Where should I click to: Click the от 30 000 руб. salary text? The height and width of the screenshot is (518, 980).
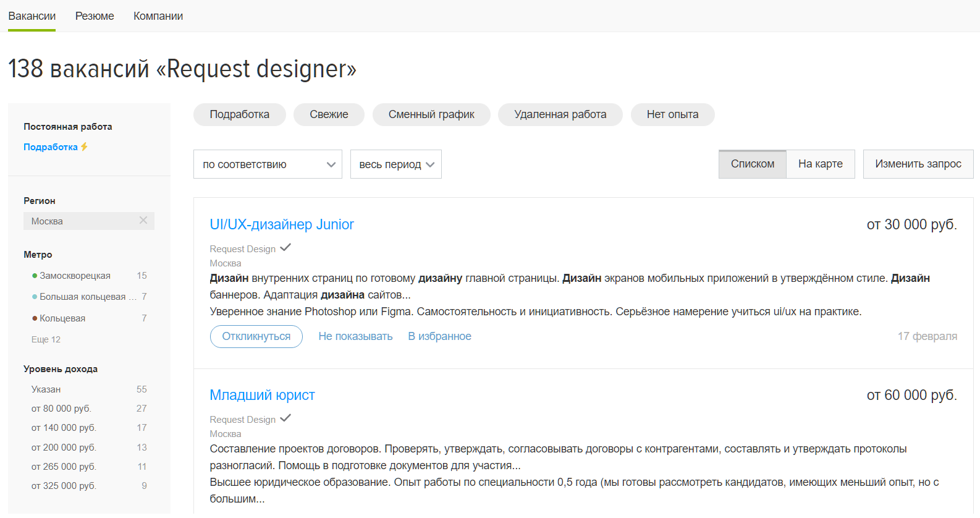click(912, 224)
